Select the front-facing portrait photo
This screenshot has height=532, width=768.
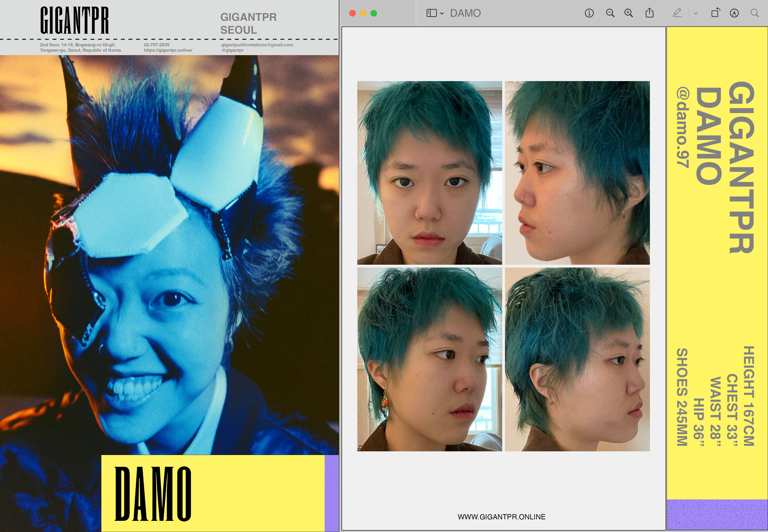click(429, 173)
